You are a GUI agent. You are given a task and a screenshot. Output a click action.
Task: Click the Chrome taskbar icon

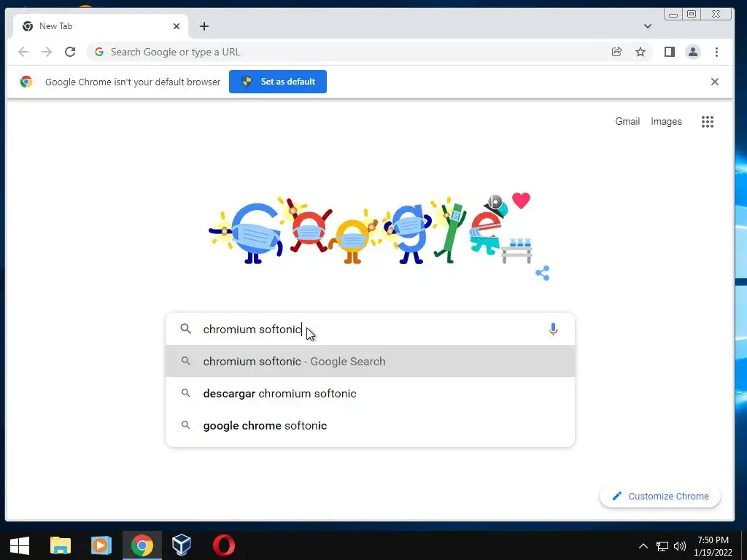142,545
